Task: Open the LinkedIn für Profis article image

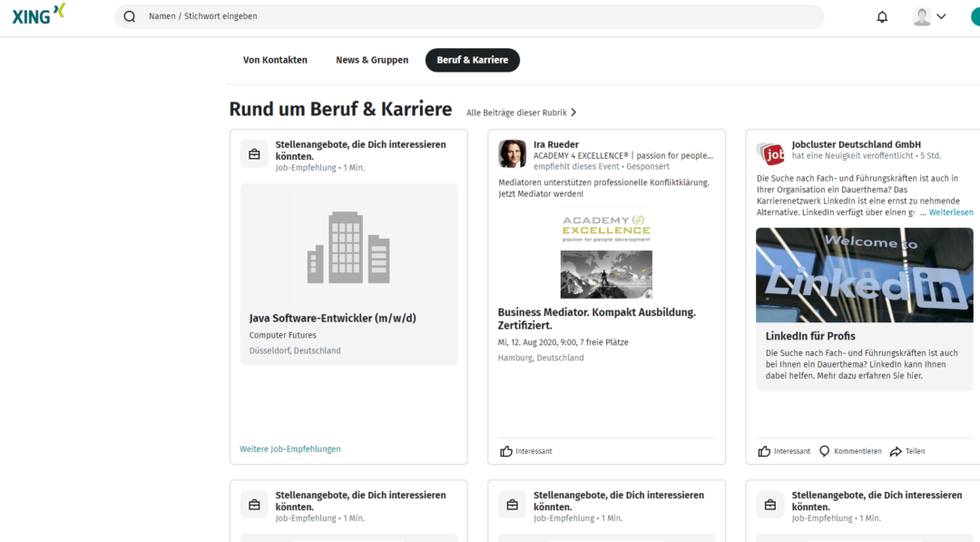Action: [864, 274]
